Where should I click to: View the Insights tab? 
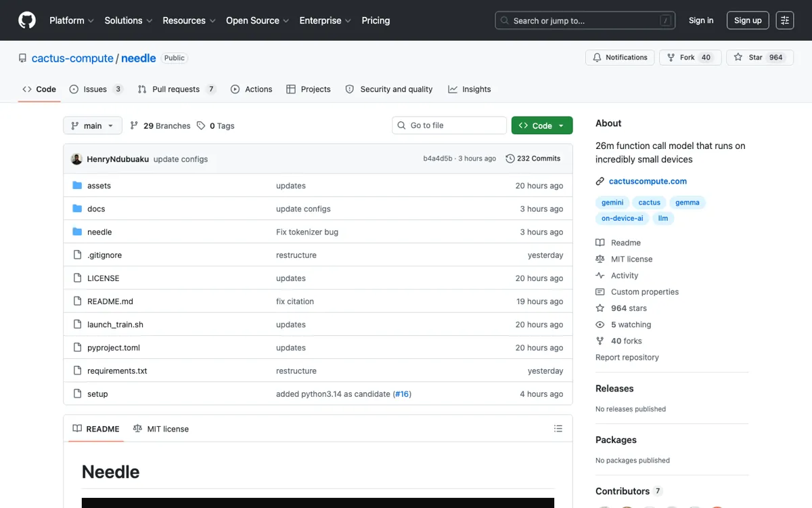(470, 89)
